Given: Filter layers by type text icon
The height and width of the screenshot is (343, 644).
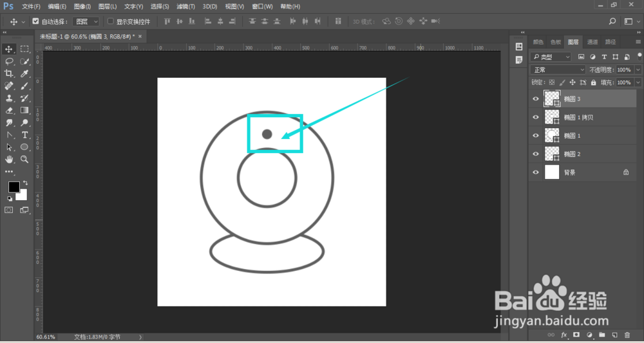Looking at the screenshot, I should 604,57.
